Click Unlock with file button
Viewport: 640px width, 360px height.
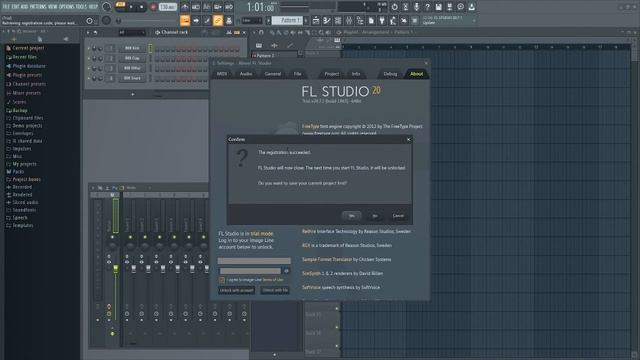(275, 290)
